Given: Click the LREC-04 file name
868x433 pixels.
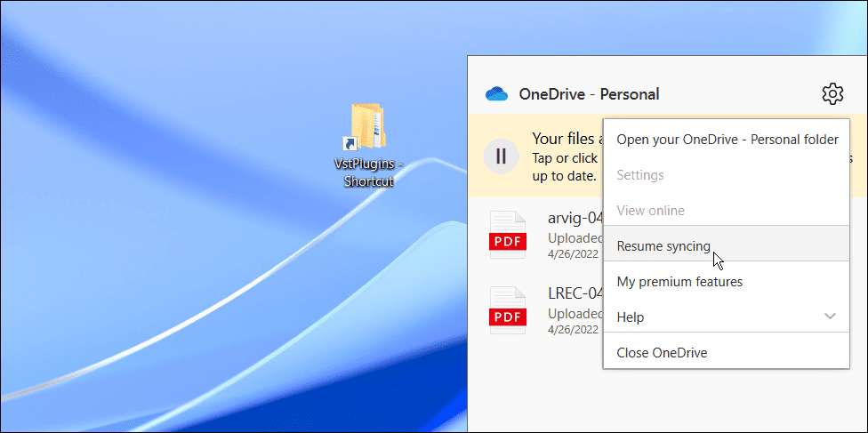Looking at the screenshot, I should (575, 293).
